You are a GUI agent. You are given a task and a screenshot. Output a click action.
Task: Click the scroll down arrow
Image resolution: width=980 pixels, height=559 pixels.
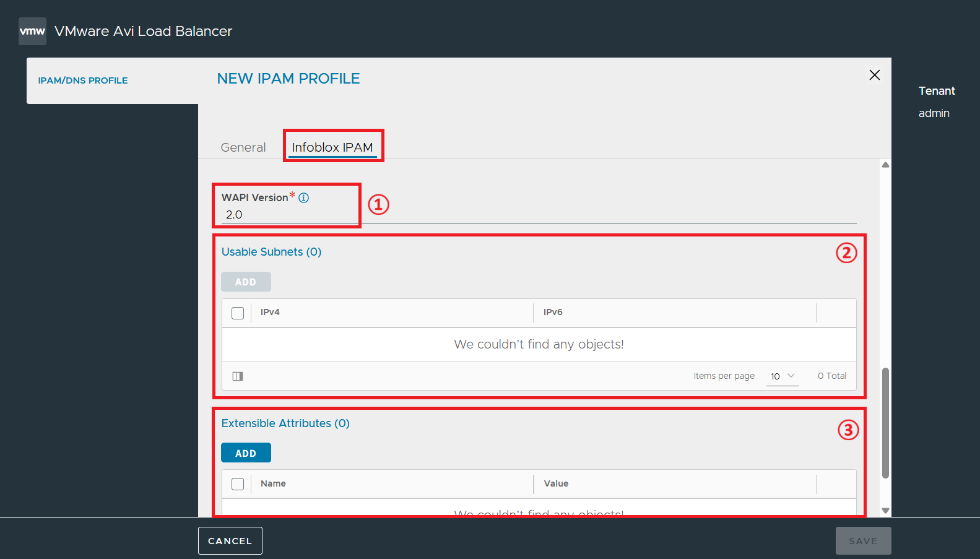(x=885, y=511)
